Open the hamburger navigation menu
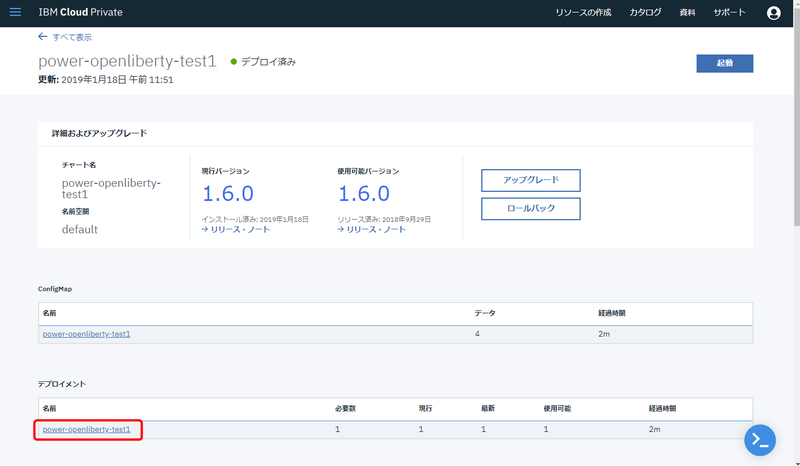This screenshot has height=466, width=800. (15, 12)
